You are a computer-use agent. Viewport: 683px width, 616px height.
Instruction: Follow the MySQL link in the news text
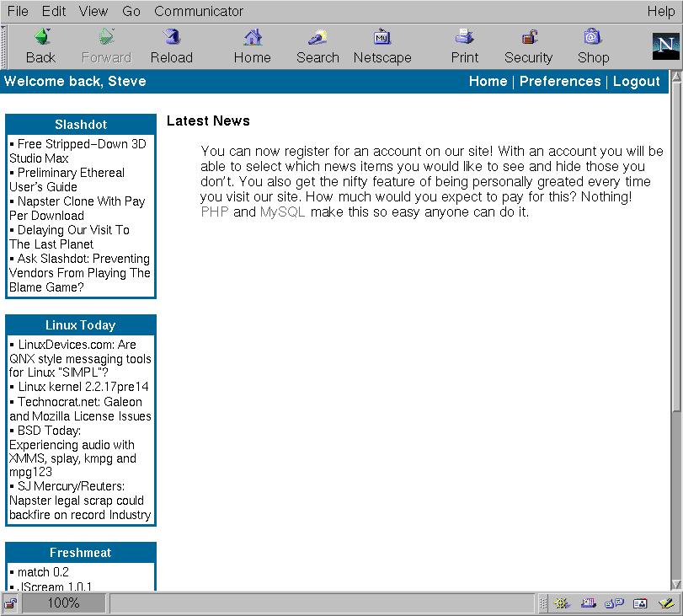pyautogui.click(x=282, y=212)
